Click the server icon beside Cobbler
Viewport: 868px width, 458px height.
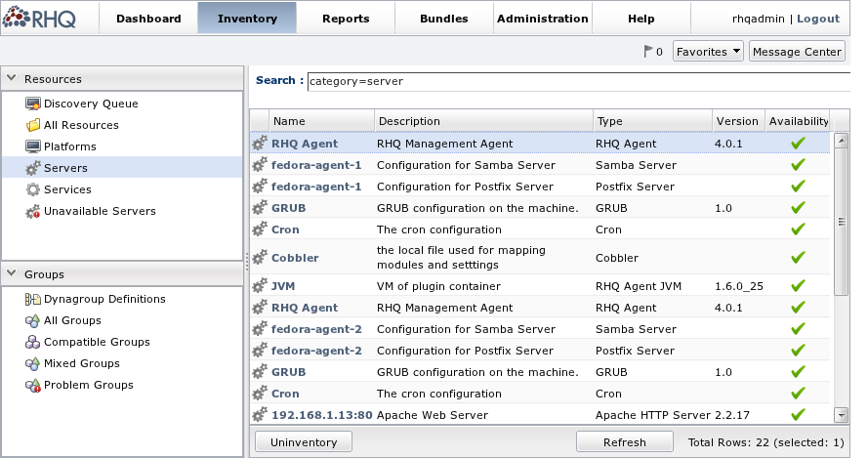[260, 258]
